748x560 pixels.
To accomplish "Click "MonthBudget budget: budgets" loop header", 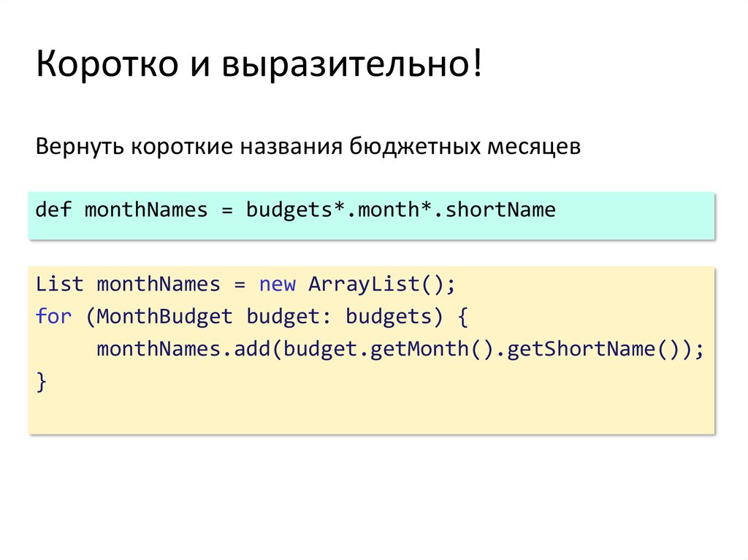I will [264, 316].
